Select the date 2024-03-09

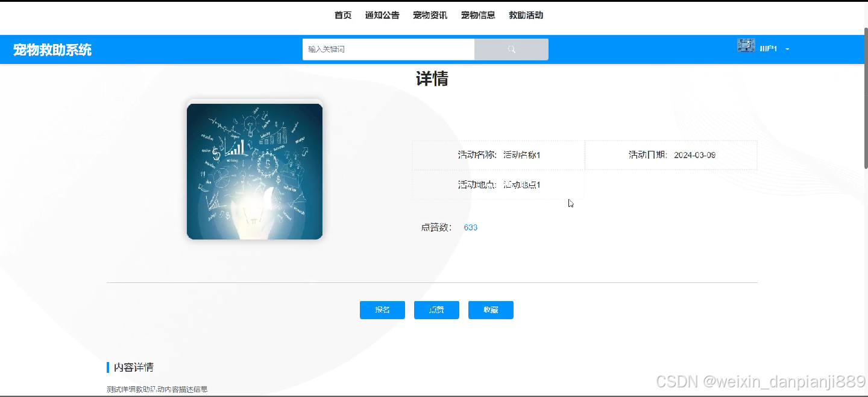tap(694, 155)
